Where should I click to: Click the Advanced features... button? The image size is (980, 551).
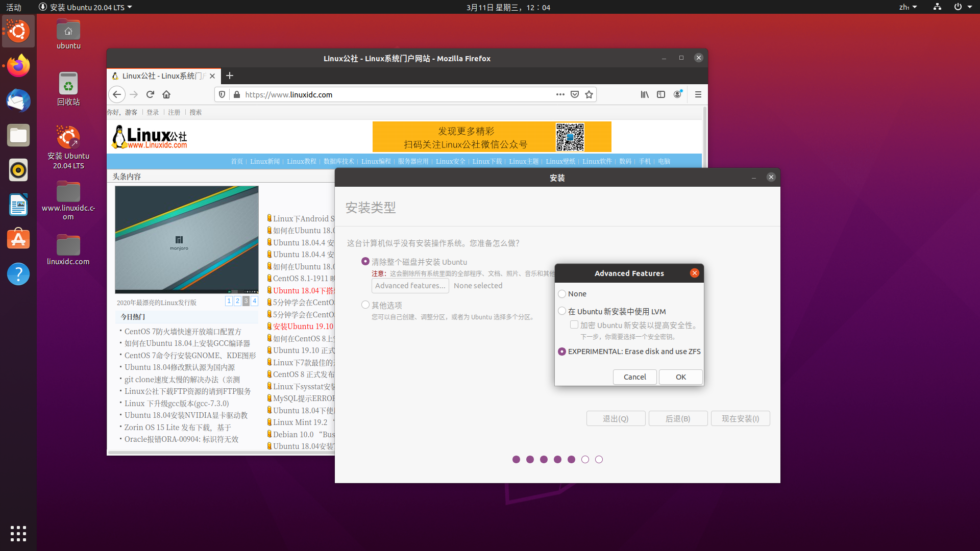[410, 285]
